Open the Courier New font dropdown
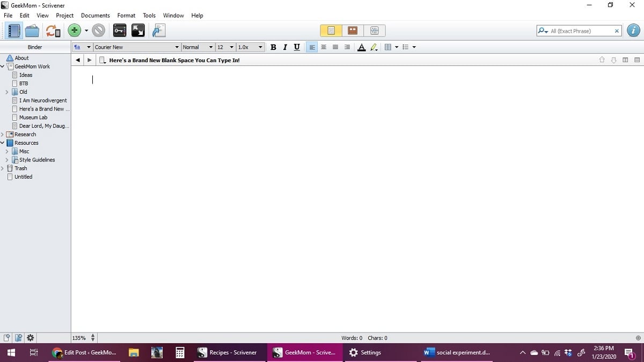The width and height of the screenshot is (644, 362). coord(177,47)
